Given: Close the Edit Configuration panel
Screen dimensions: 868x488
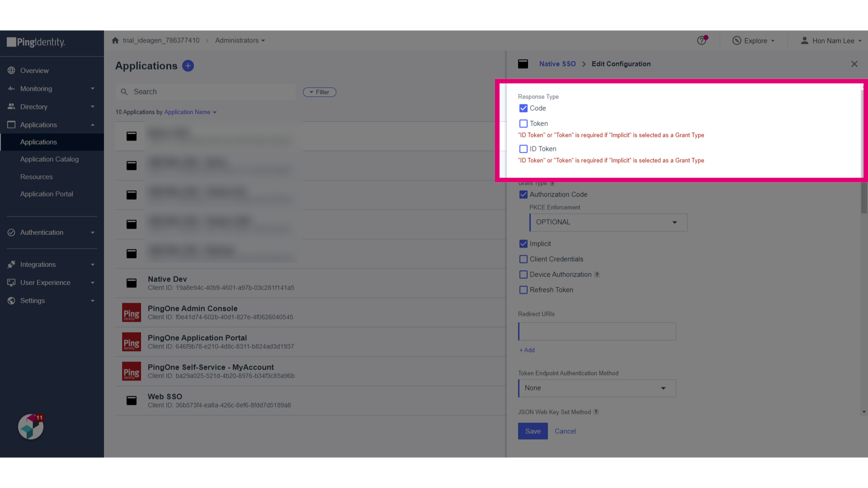Looking at the screenshot, I should [854, 64].
